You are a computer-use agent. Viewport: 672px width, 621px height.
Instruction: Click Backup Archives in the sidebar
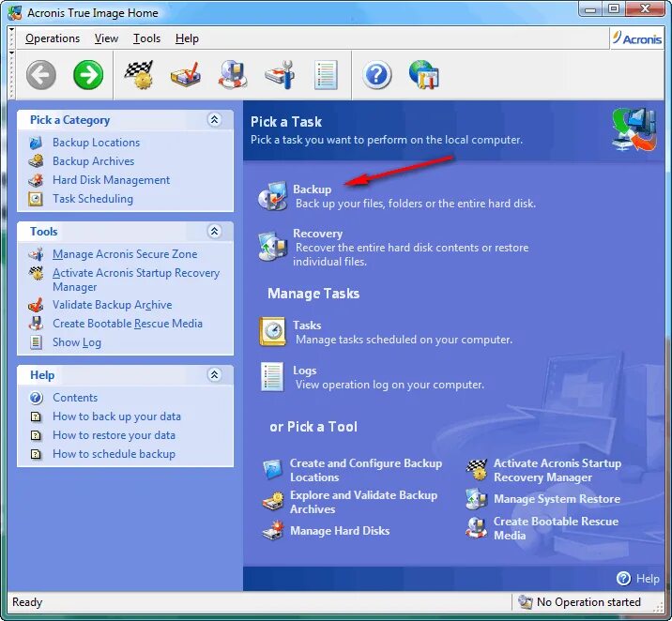[x=94, y=161]
